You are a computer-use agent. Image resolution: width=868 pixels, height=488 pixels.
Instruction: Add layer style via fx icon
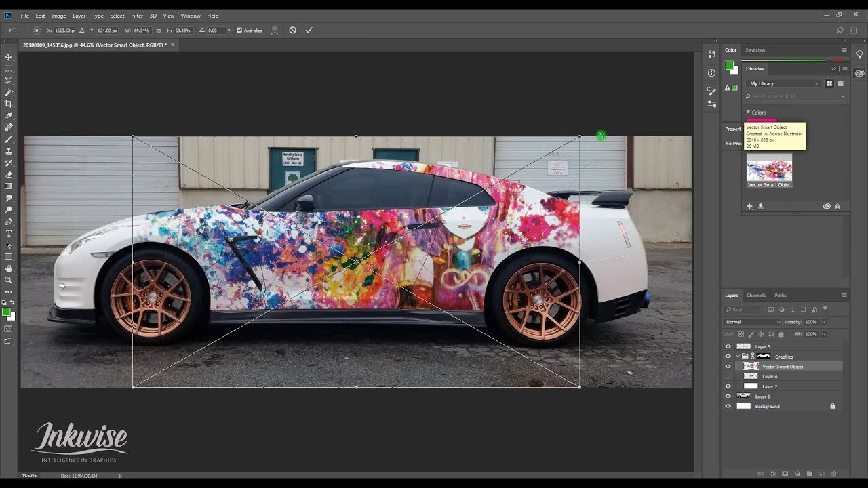coord(773,474)
